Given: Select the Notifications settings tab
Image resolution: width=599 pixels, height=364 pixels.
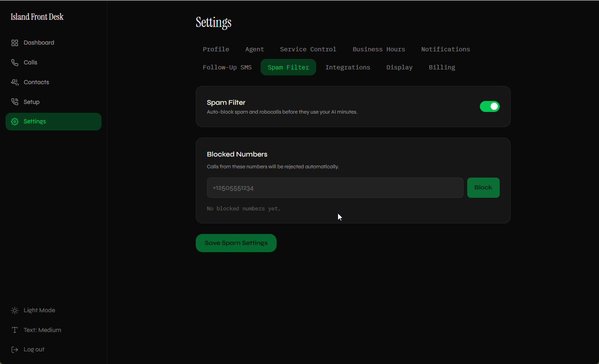Looking at the screenshot, I should 445,49.
